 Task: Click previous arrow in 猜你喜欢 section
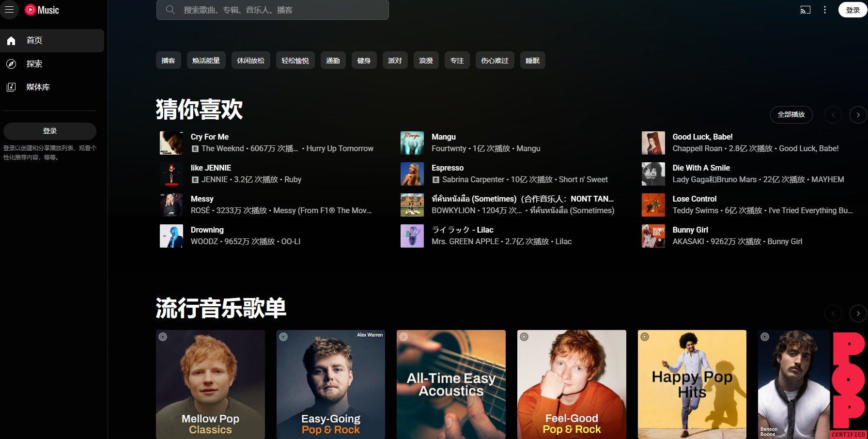pyautogui.click(x=833, y=115)
